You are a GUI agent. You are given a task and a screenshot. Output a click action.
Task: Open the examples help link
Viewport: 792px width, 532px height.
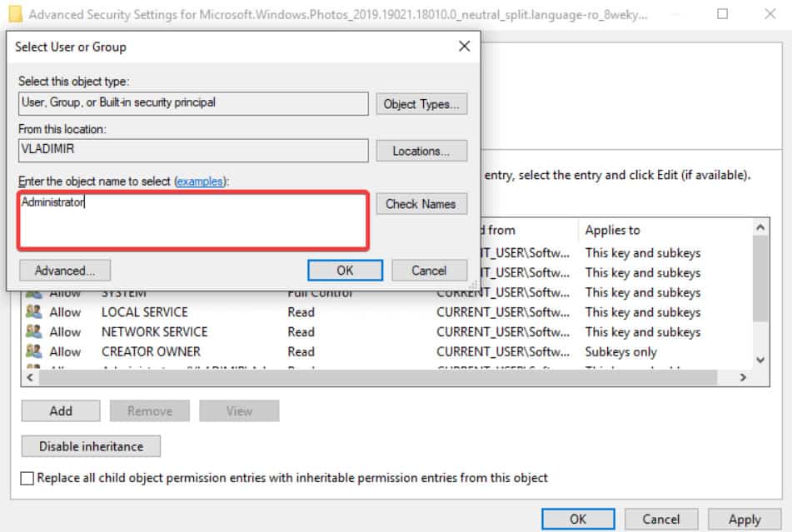pos(200,181)
